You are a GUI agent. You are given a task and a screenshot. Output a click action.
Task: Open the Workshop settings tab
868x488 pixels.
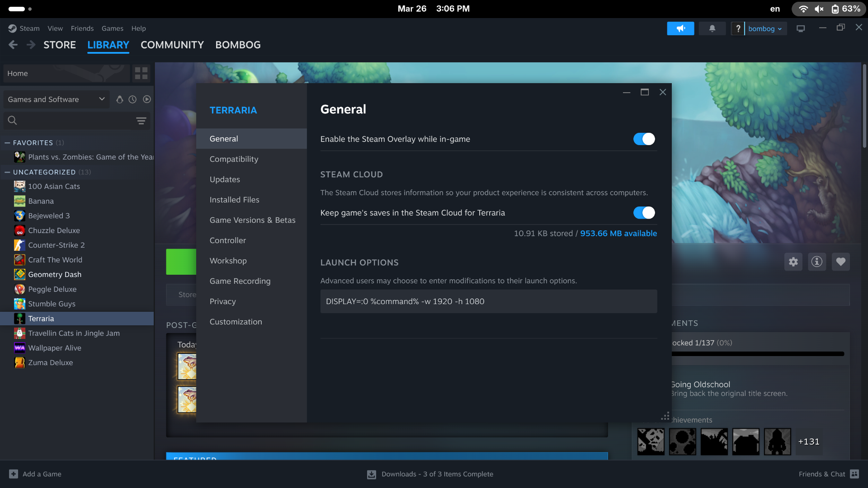[251, 261]
